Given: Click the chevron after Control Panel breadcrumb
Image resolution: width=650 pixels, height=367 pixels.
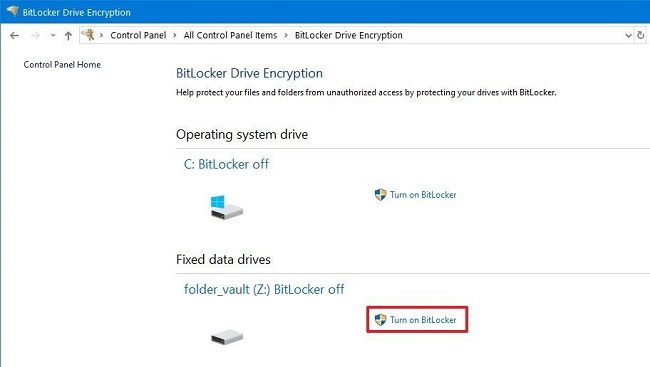Looking at the screenshot, I should click(175, 35).
